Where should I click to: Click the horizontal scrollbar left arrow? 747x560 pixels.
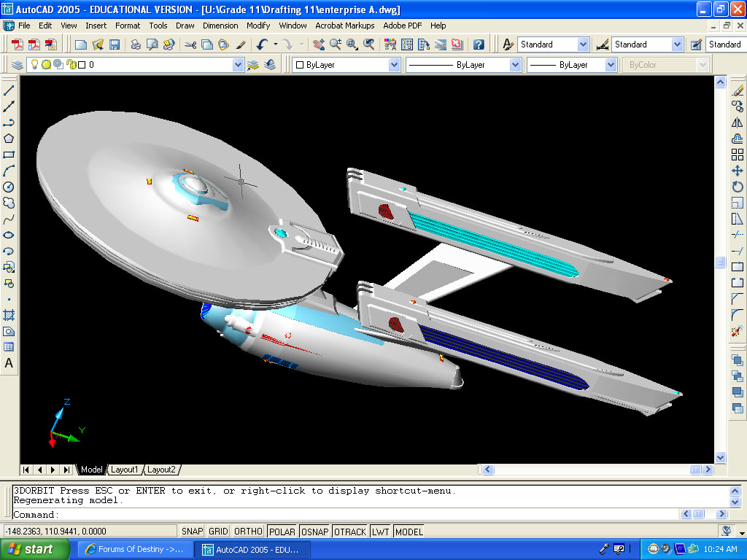point(487,470)
